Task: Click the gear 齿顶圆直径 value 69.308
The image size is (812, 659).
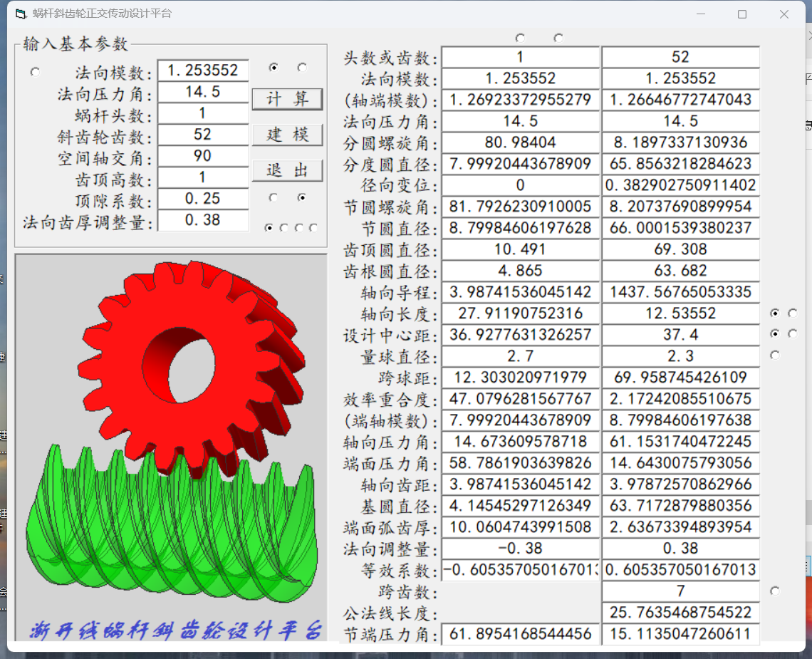Action: tap(680, 249)
